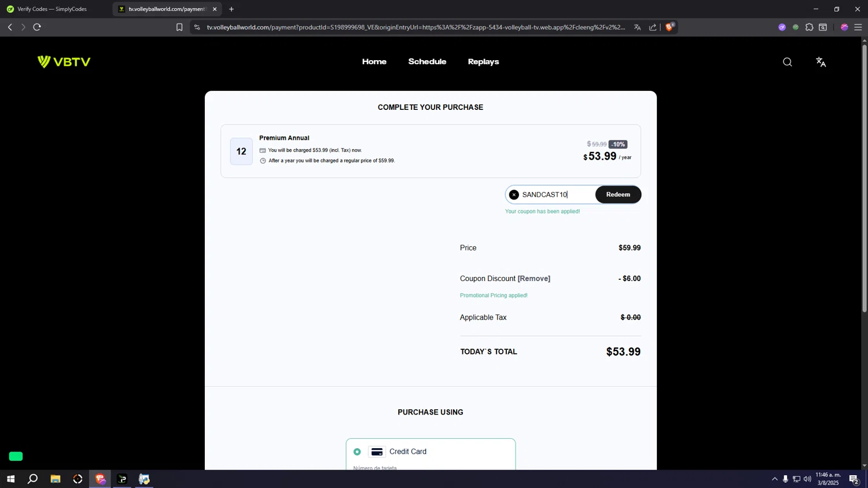Image resolution: width=868 pixels, height=488 pixels.
Task: Click the browser forward arrow
Action: [23, 27]
